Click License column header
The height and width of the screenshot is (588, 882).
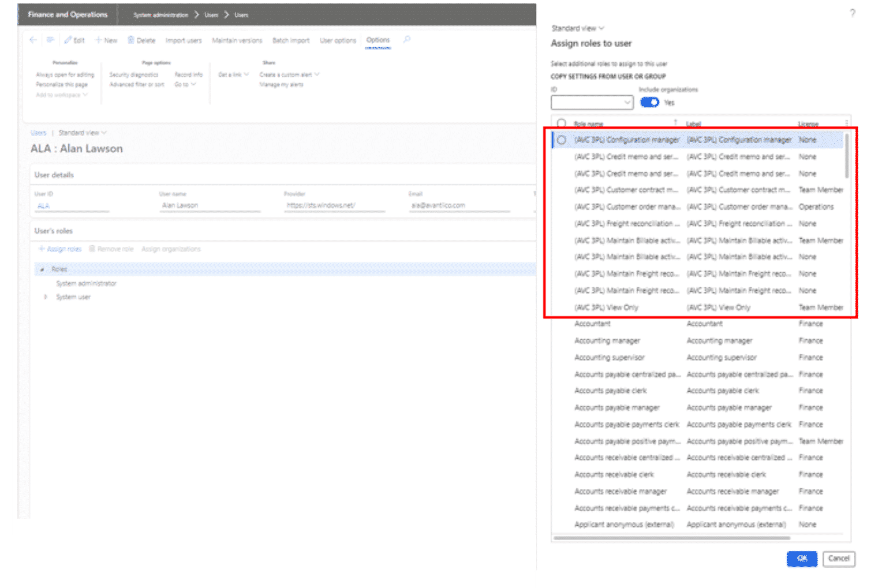808,124
